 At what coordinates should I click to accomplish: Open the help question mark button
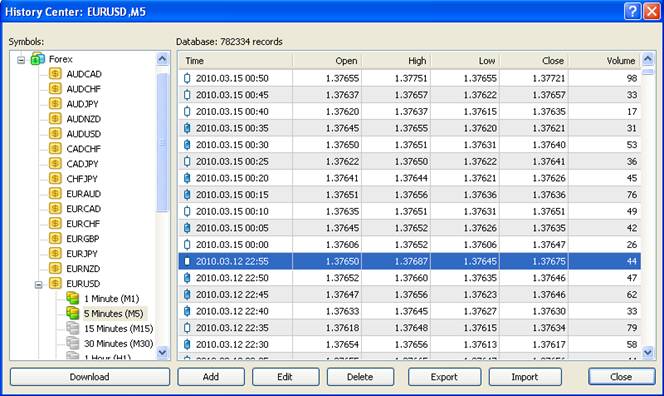632,11
